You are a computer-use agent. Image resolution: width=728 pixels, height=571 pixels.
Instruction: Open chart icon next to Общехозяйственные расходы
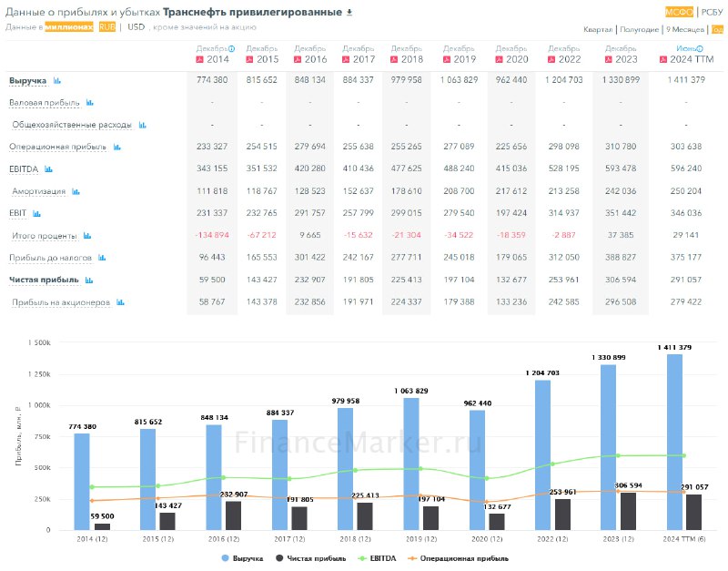pos(143,125)
